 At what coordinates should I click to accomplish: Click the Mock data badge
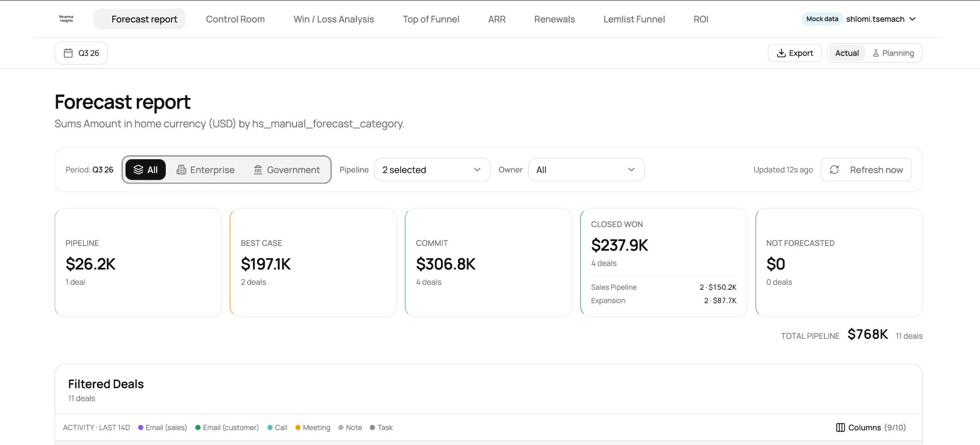point(822,19)
